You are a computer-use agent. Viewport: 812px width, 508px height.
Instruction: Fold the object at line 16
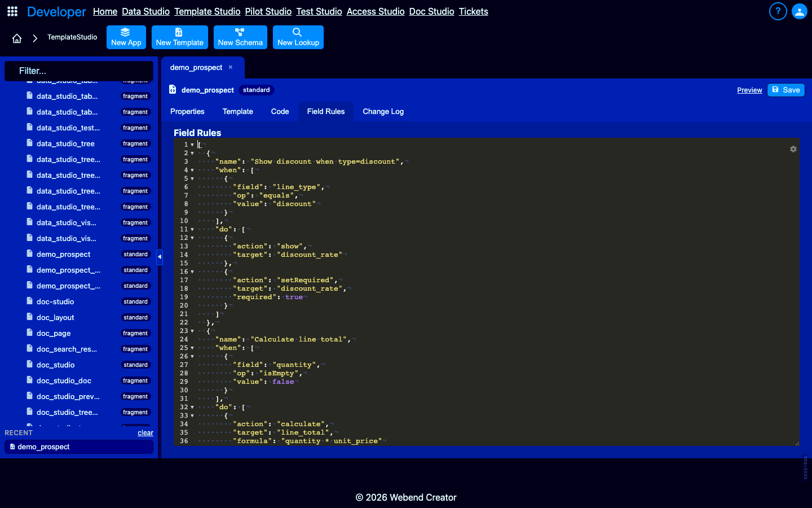tap(192, 271)
